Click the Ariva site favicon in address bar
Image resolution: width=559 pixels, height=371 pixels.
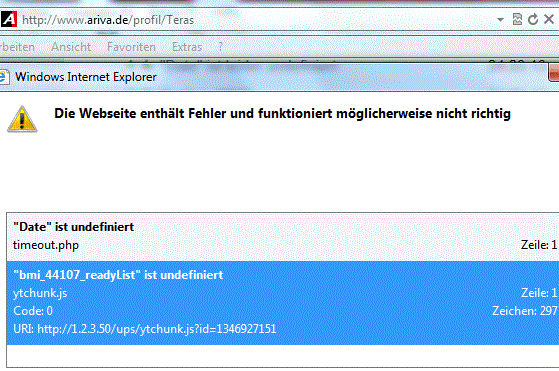coord(9,20)
